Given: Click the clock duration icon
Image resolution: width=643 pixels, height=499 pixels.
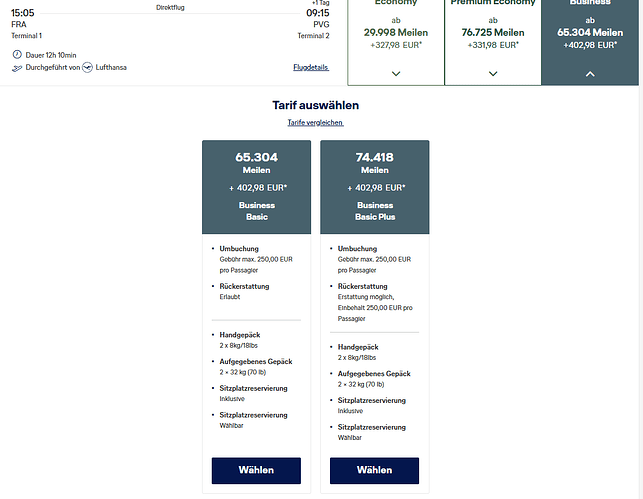Looking at the screenshot, I should pos(17,55).
